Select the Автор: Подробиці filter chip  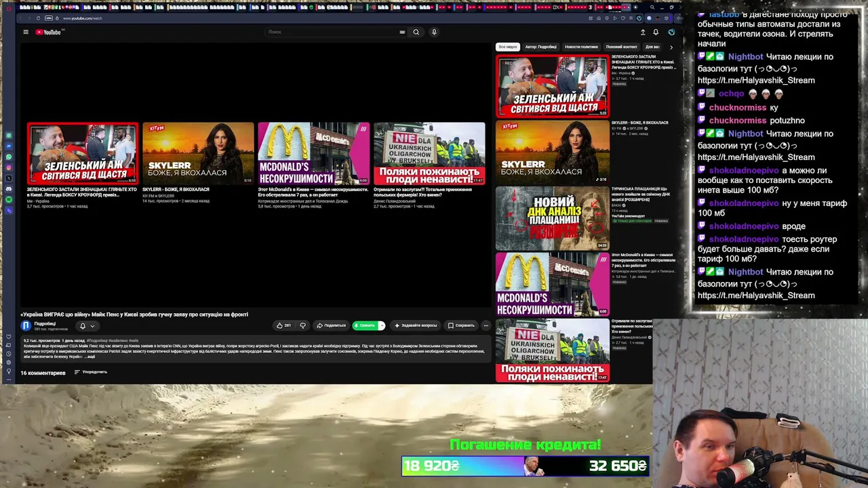coord(541,47)
